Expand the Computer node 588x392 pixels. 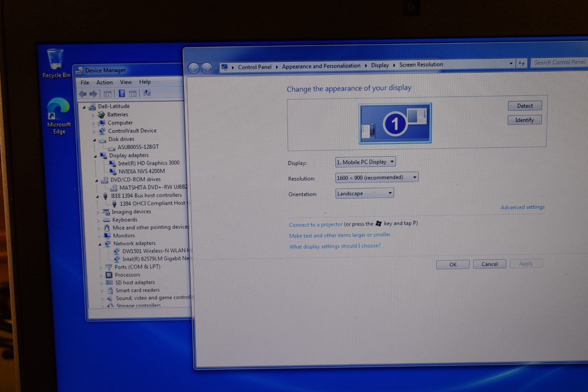coord(93,123)
